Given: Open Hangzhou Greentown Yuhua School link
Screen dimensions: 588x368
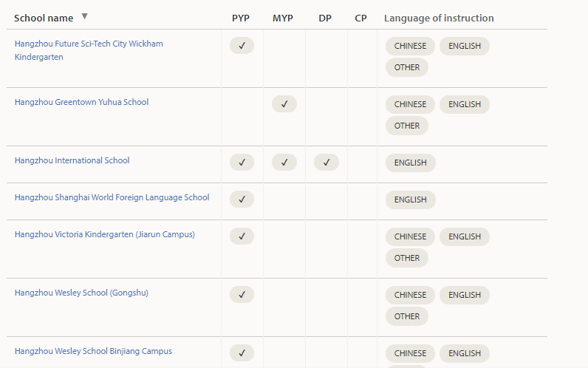Looking at the screenshot, I should [81, 102].
